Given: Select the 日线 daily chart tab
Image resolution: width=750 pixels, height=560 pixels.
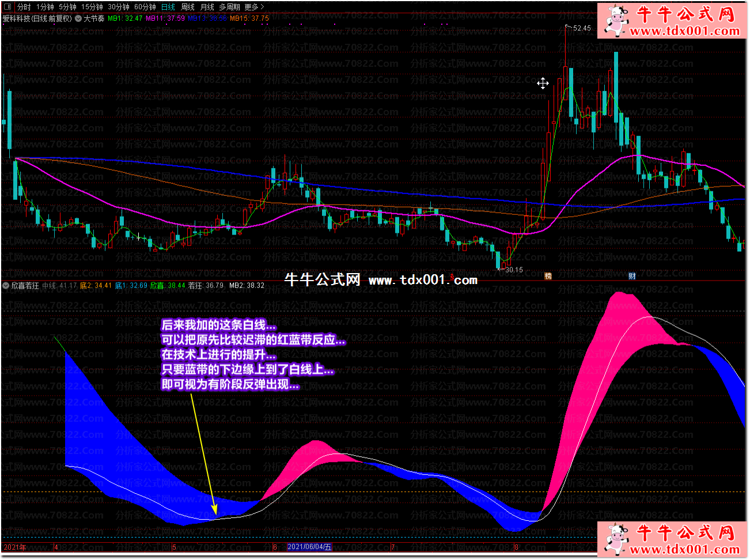Looking at the screenshot, I should (x=168, y=7).
